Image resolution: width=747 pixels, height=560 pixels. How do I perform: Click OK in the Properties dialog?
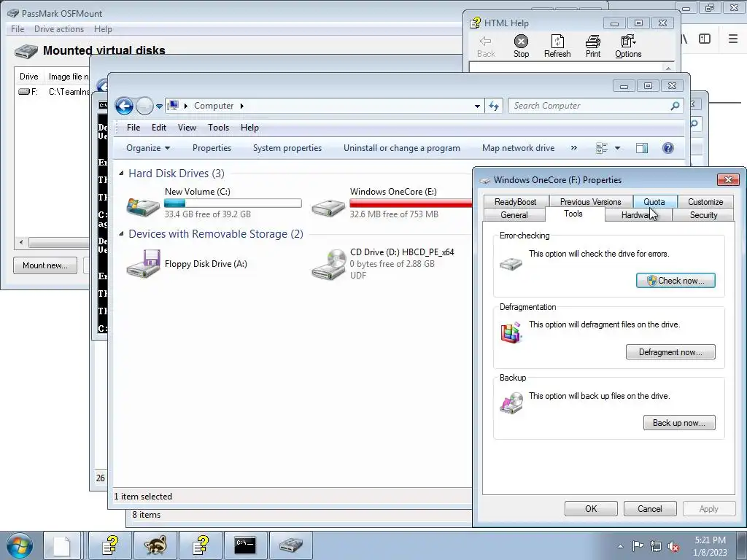(591, 508)
